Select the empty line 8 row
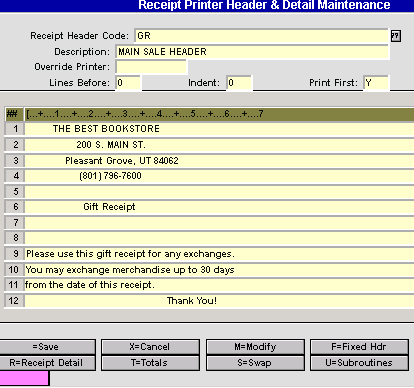Viewport: 414px width, 388px height. pos(219,238)
